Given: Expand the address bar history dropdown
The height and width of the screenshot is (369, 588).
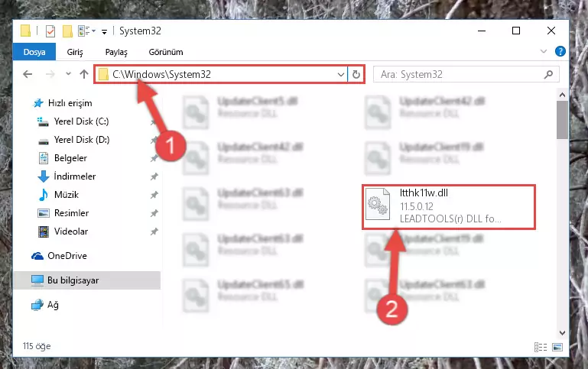Looking at the screenshot, I should pyautogui.click(x=340, y=74).
